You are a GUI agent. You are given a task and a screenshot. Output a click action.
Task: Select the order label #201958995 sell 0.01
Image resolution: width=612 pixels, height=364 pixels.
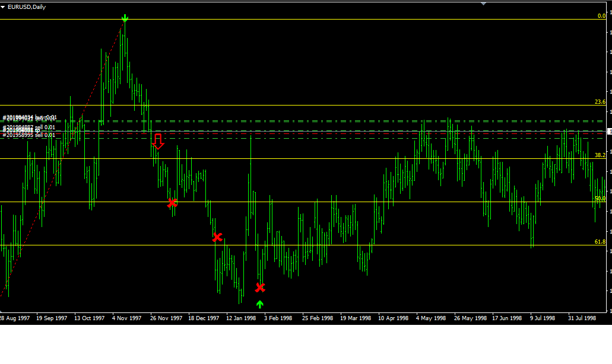tap(29, 135)
